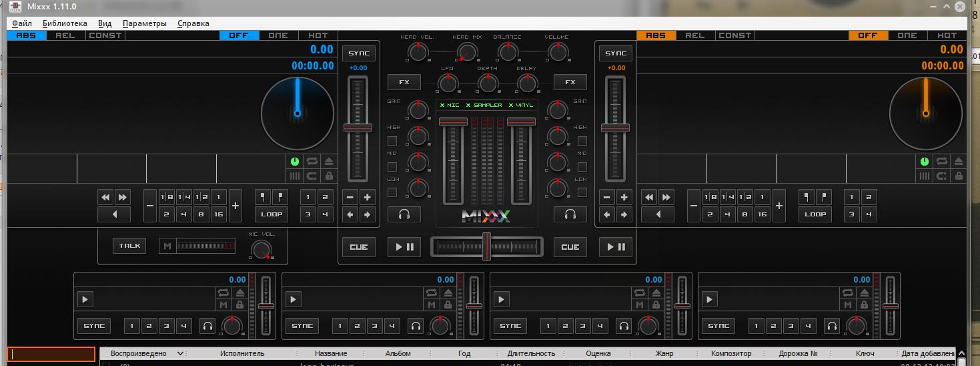Image resolution: width=980 pixels, height=366 pixels.
Task: Sort library by the Исполнитель column header
Action: [242, 353]
